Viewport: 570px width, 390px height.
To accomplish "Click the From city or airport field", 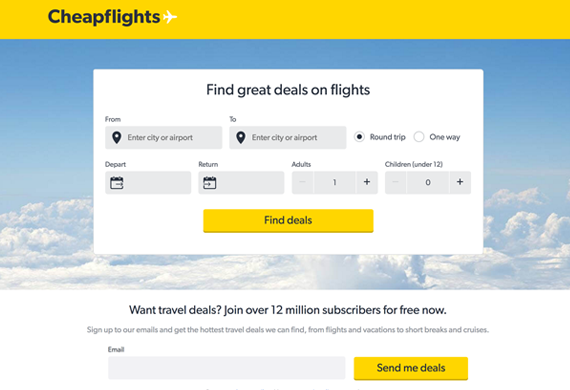I will 164,137.
